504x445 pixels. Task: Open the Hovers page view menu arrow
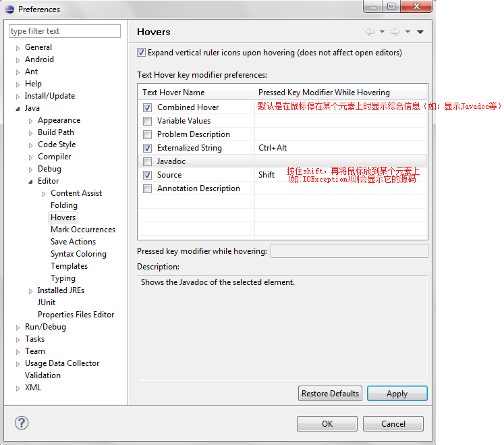[x=420, y=32]
